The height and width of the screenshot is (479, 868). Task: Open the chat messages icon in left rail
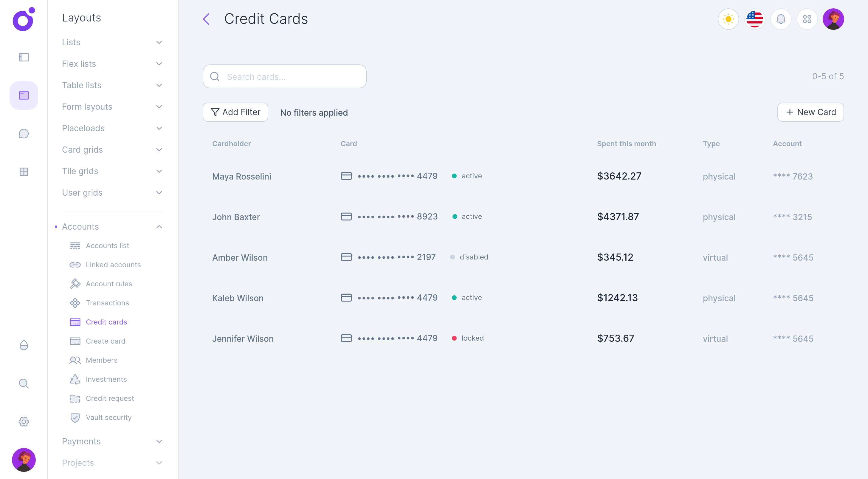pyautogui.click(x=24, y=134)
